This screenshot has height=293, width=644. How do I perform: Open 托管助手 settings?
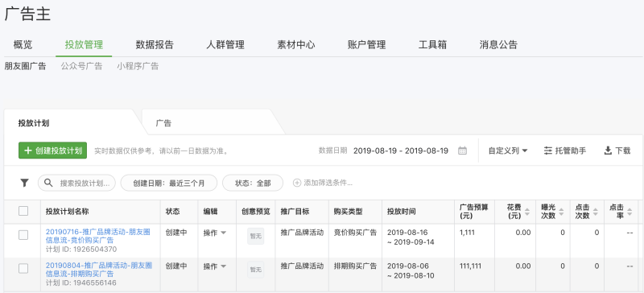point(565,151)
